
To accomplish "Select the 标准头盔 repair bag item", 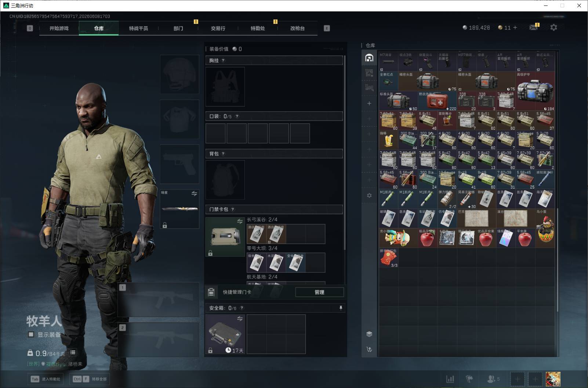I will pos(399,101).
